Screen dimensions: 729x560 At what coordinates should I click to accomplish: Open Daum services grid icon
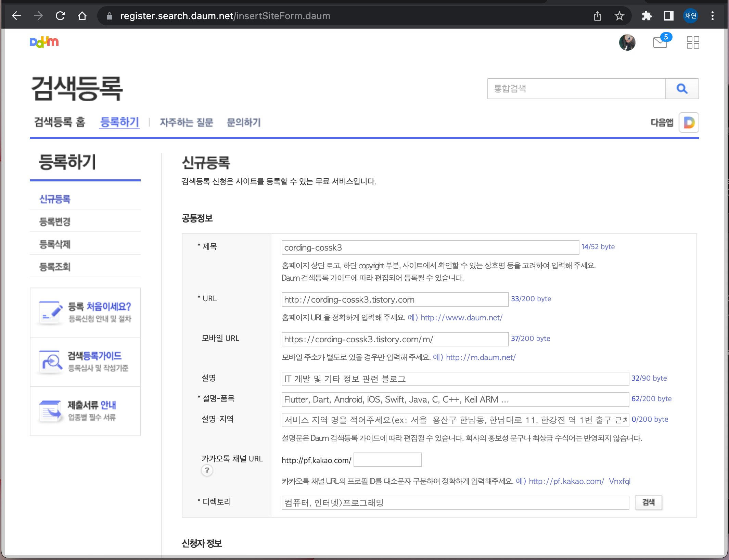click(693, 42)
